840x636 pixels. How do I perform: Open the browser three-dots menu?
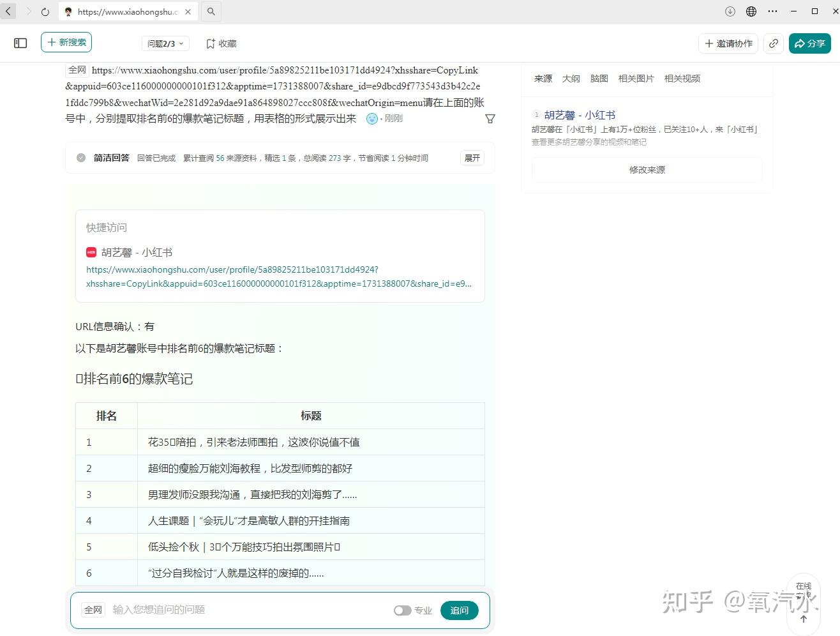click(772, 11)
